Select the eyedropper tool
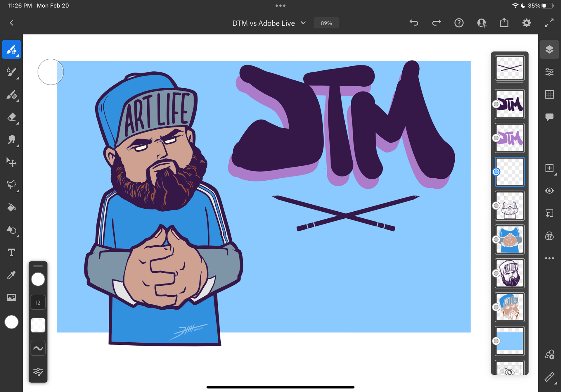Screen dimensions: 561x392 (11, 275)
